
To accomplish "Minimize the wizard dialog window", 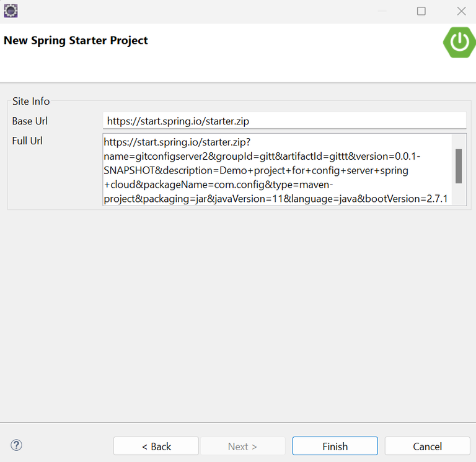I will pyautogui.click(x=382, y=11).
